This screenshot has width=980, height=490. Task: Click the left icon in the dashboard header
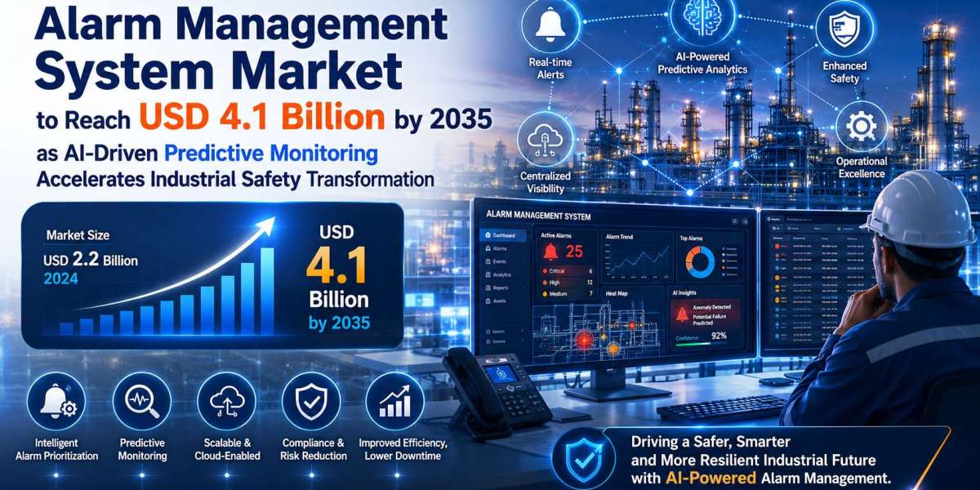click(734, 221)
